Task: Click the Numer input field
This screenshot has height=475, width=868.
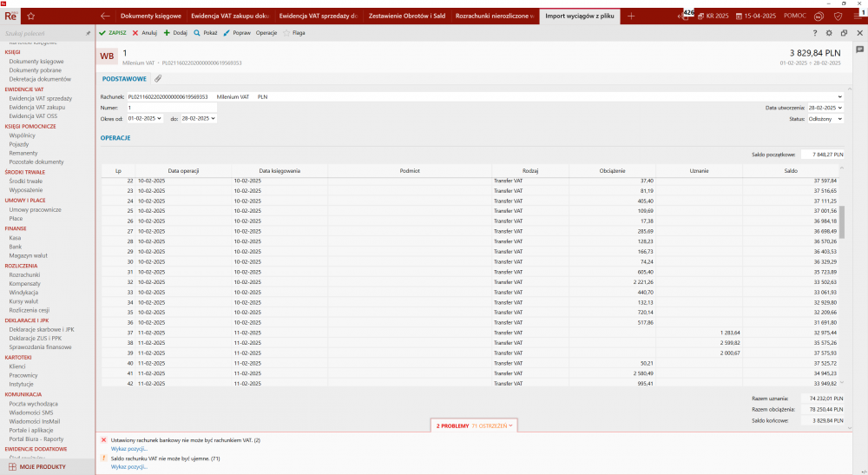Action: 172,108
